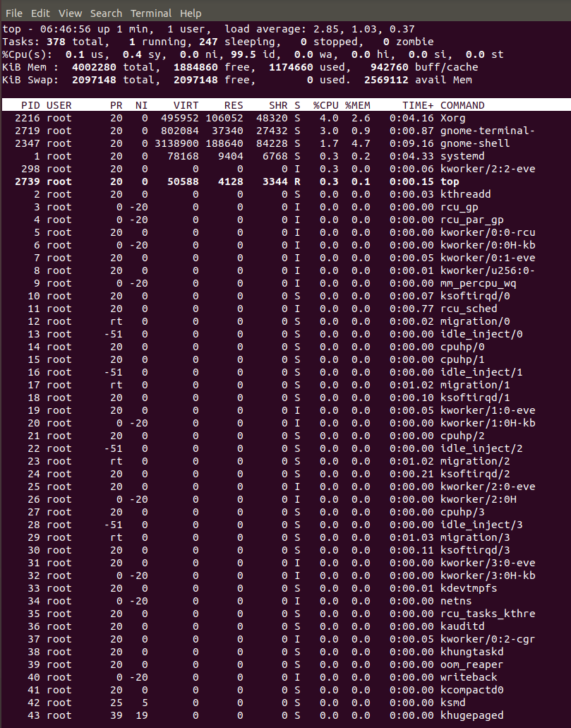The image size is (571, 728).
Task: Click the rcu_gp command text
Action: [x=459, y=207]
